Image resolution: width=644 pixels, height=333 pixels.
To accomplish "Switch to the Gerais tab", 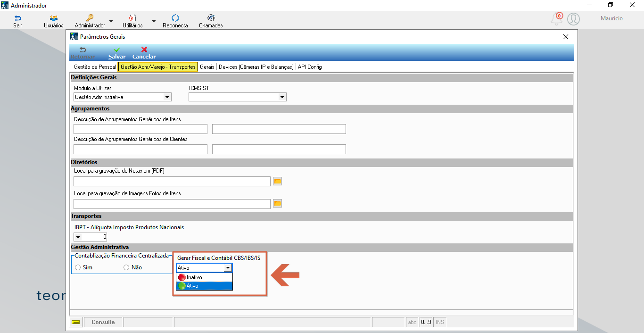I will tap(207, 67).
